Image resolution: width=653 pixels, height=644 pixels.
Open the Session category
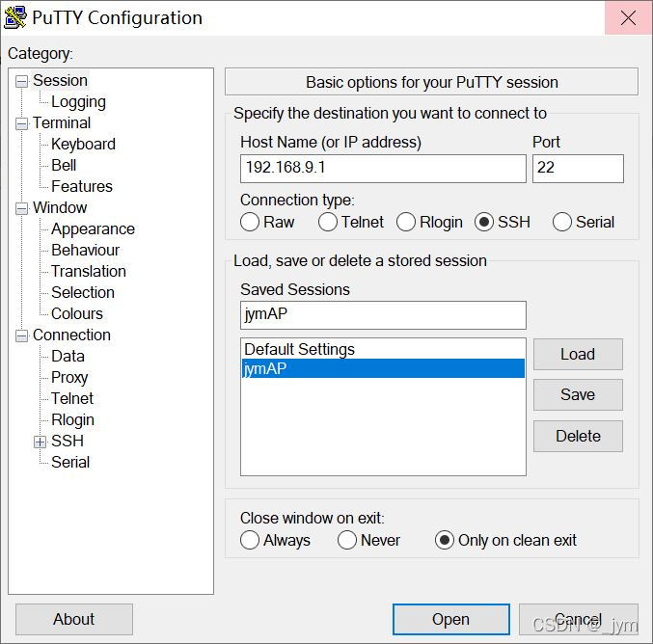click(x=60, y=80)
